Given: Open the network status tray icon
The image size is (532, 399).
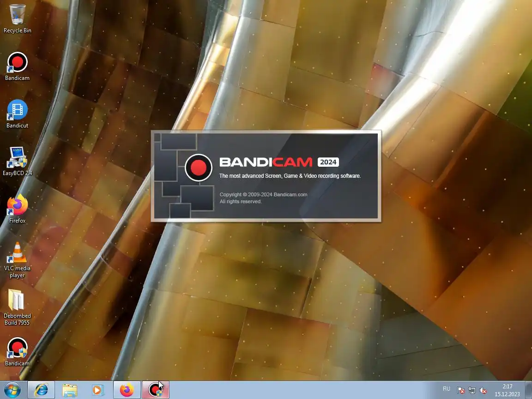Looking at the screenshot, I should [472, 391].
